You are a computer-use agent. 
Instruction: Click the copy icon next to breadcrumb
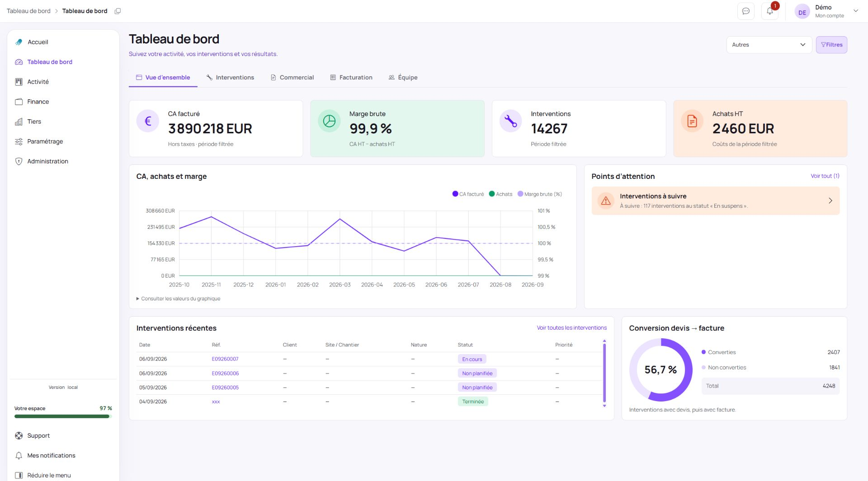click(x=118, y=11)
